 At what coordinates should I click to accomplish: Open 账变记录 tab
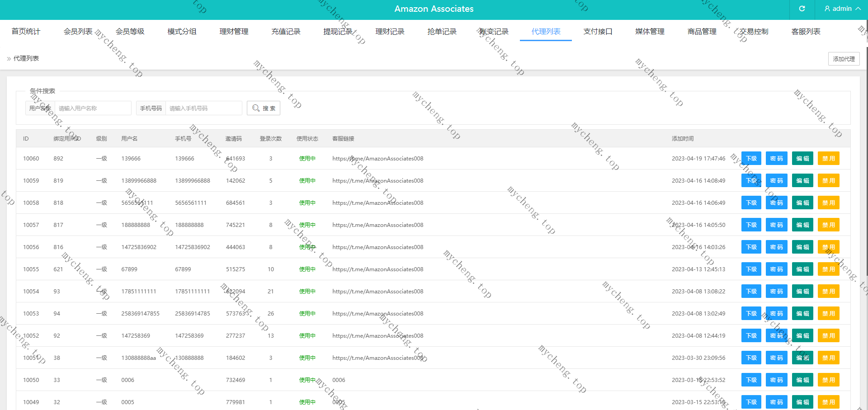coord(494,31)
